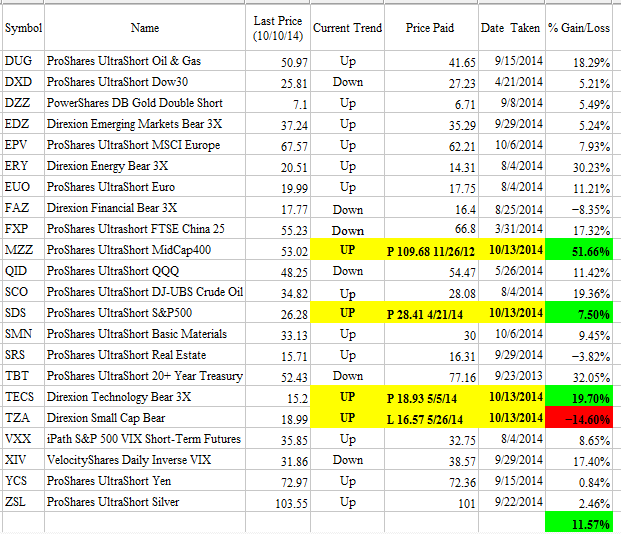Click the 0.84% gain cell

tap(579, 481)
